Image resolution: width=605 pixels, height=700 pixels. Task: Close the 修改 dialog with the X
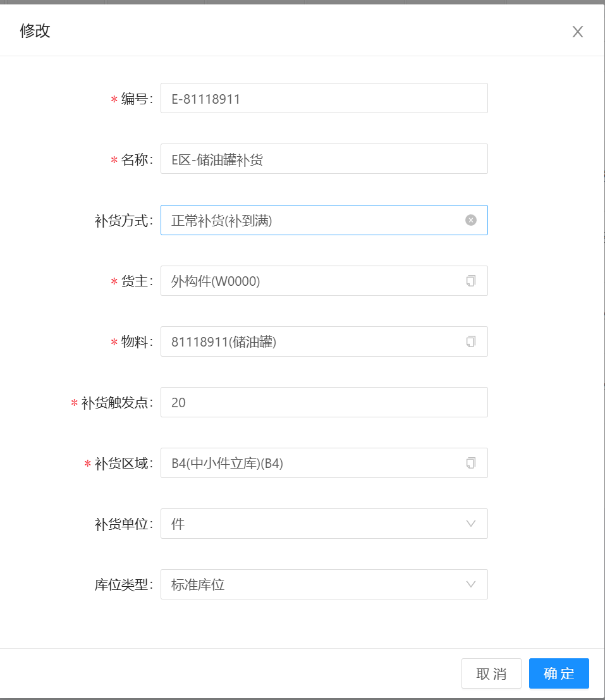[577, 32]
